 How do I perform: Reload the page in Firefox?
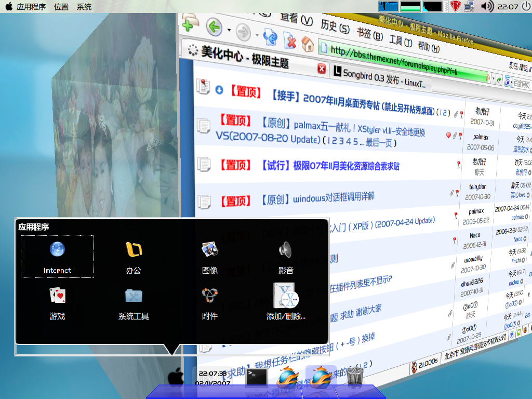tap(270, 37)
